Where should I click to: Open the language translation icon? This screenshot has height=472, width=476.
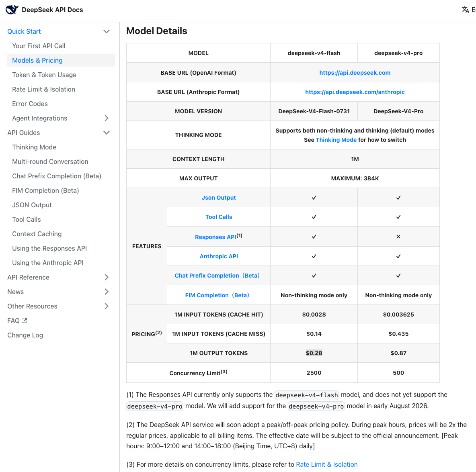[x=465, y=10]
